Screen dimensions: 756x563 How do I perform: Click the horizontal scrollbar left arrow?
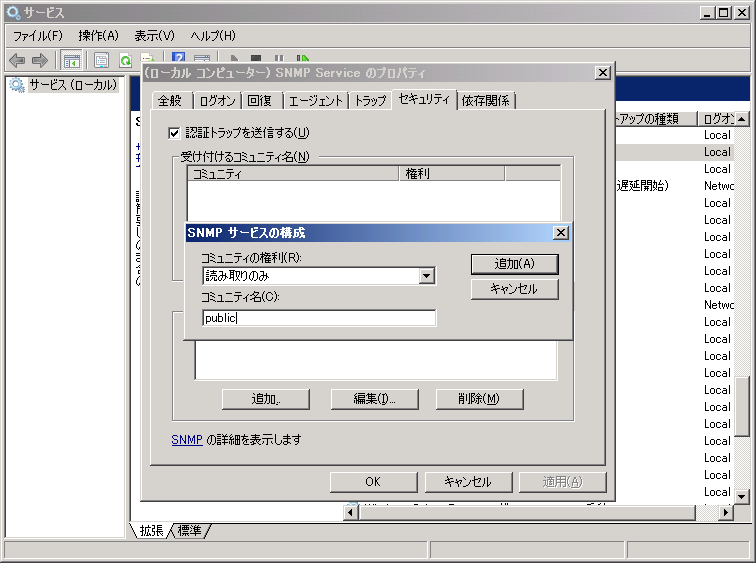[351, 512]
